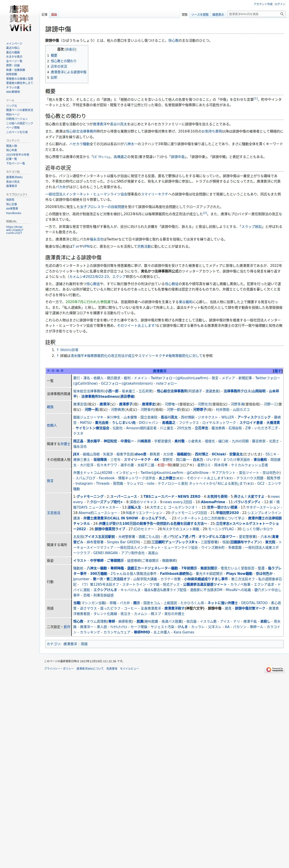Open 2020年7月に行われた参院選 link
The width and height of the screenshot is (289, 868).
pyautogui.click(x=88, y=302)
